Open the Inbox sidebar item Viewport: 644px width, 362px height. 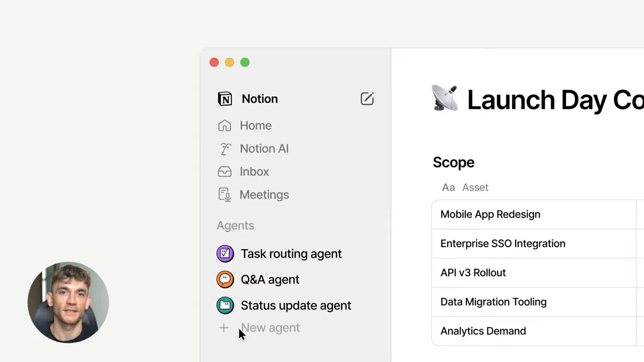pyautogui.click(x=254, y=171)
